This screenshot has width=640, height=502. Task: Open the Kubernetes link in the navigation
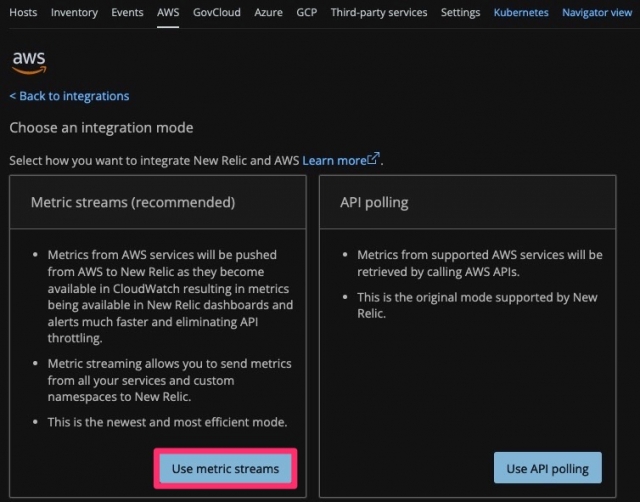click(521, 13)
